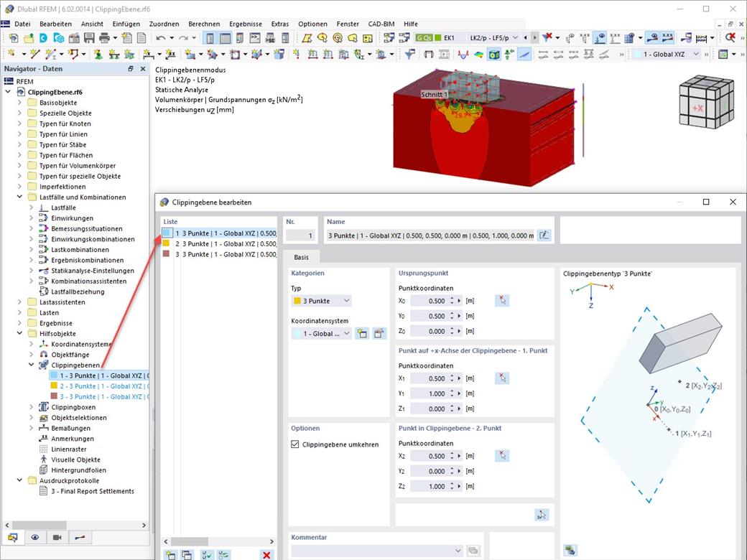Click the printer icon in main toolbar
This screenshot has width=747, height=560.
click(104, 38)
